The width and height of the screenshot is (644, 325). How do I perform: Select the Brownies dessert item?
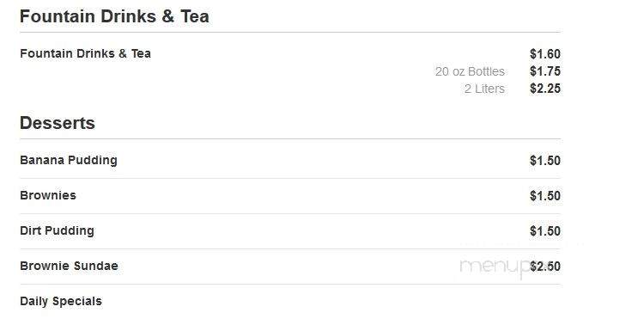click(x=48, y=195)
